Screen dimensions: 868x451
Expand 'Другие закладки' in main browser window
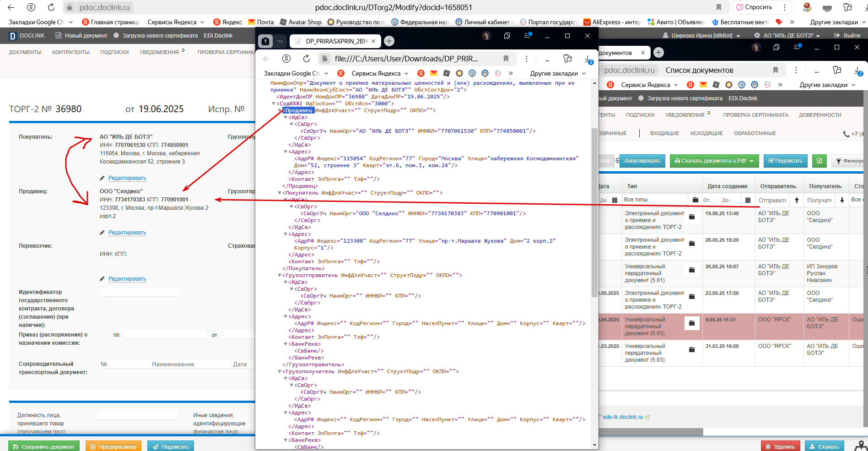pos(837,22)
